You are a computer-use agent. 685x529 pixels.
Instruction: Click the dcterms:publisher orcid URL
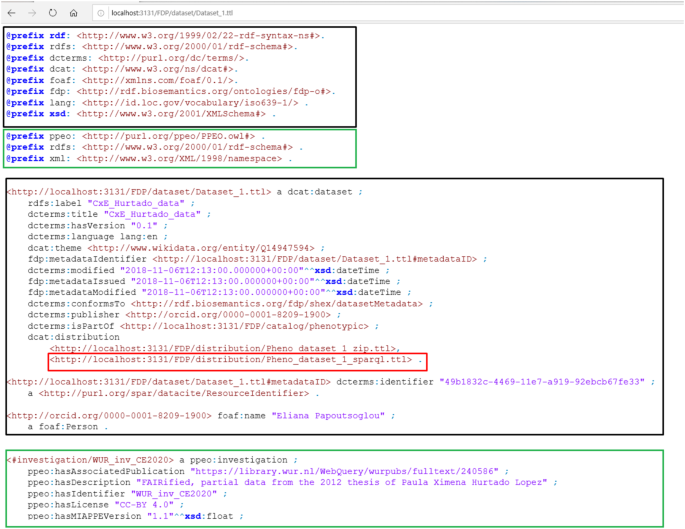228,315
